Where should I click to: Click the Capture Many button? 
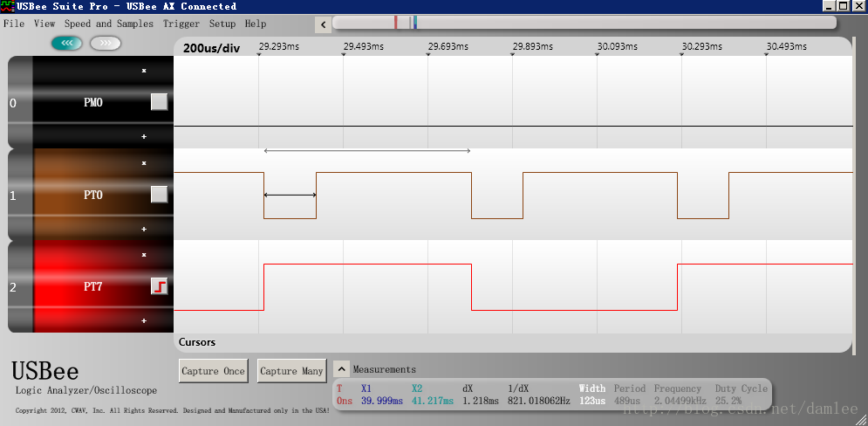tap(291, 371)
